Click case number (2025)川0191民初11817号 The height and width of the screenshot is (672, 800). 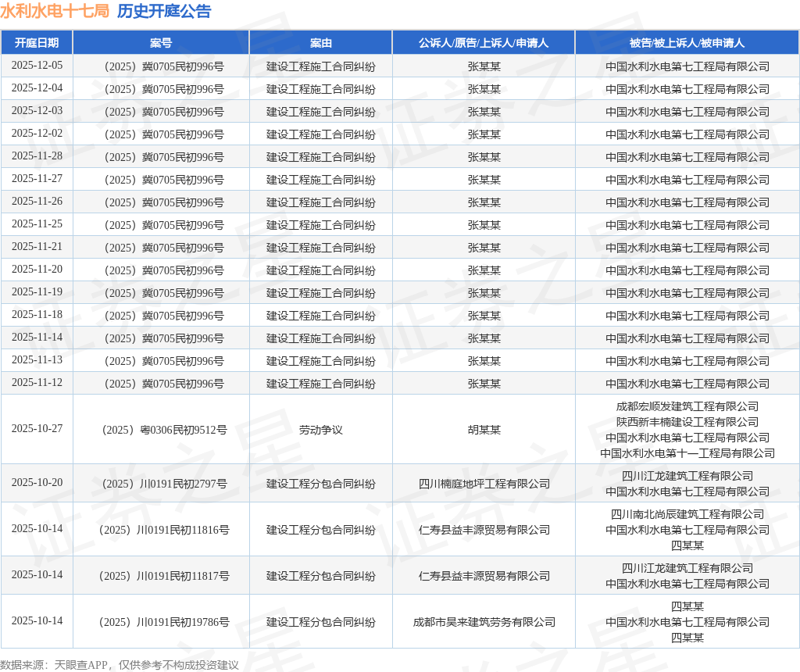[164, 576]
